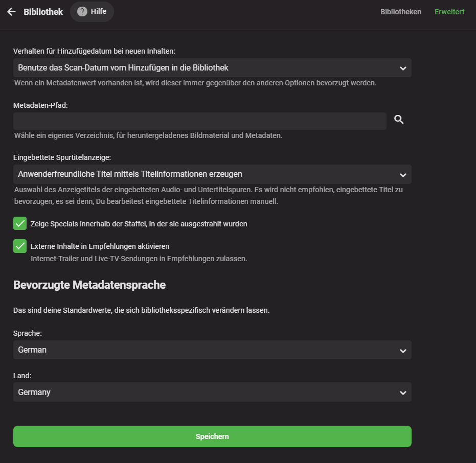Open the Sprache dropdown showing German
Viewport: 476px width, 463px height.
click(x=205, y=350)
